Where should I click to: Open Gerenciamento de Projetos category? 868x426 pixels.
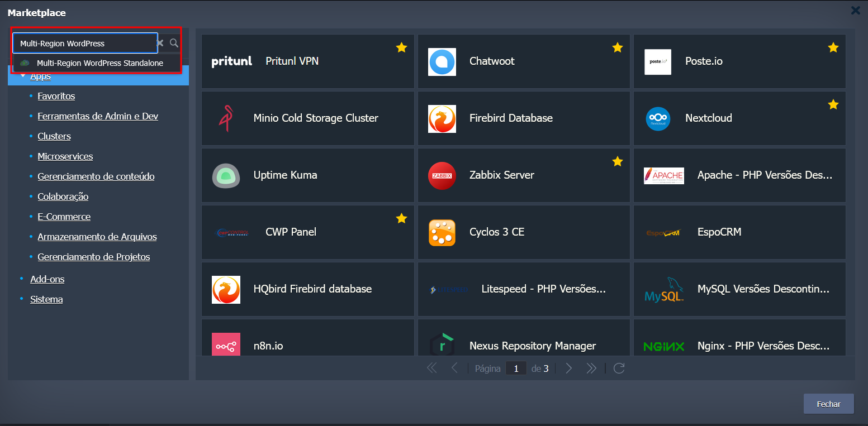94,257
